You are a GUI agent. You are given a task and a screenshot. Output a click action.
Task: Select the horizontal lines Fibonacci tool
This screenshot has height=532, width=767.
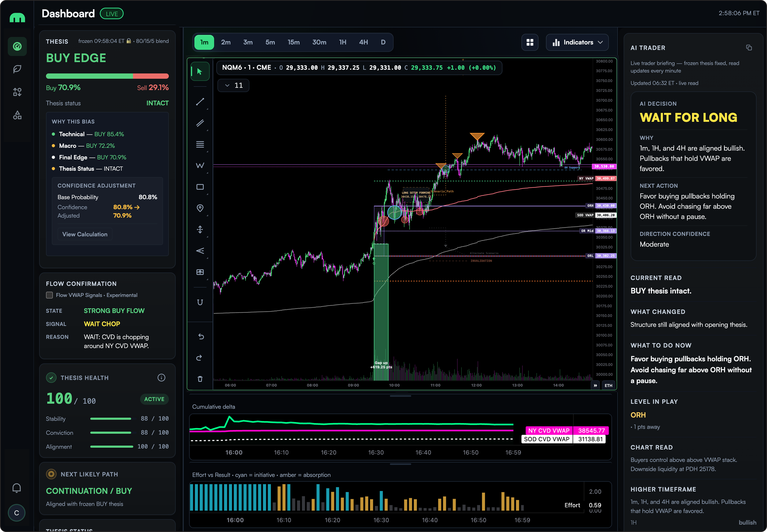pos(200,144)
